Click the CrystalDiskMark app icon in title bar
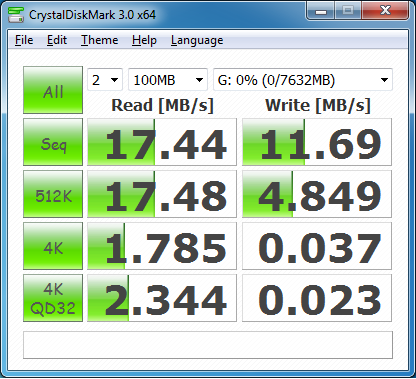416x379 pixels. tap(16, 15)
